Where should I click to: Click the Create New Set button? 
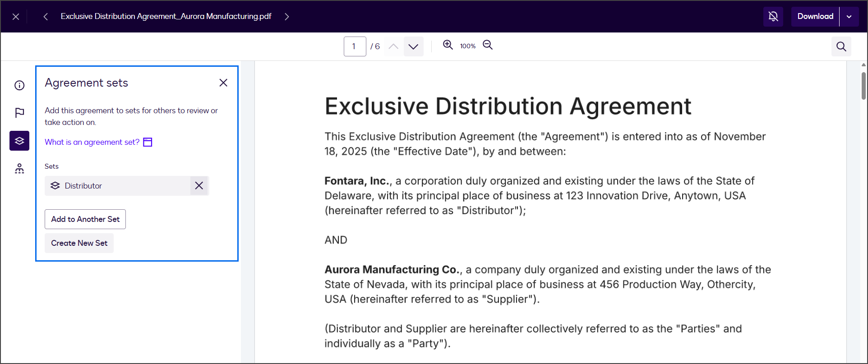pyautogui.click(x=79, y=243)
